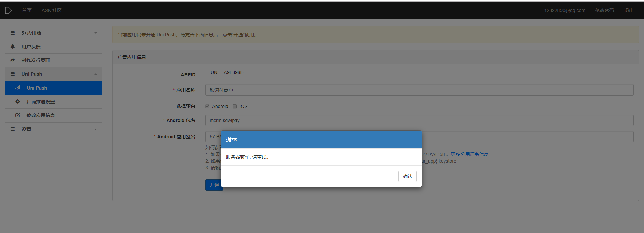644x233 pixels.
Task: Open the 更多公用证书信息 link
Action: pos(470,154)
